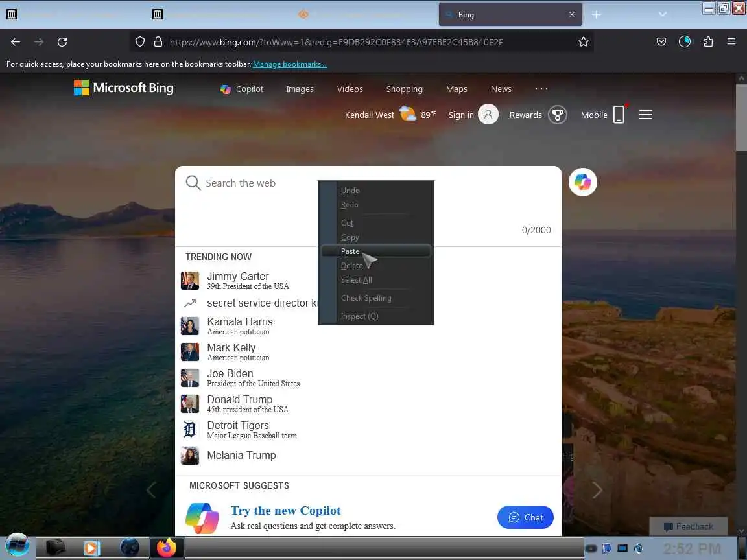The height and width of the screenshot is (560, 747).
Task: Click the Feedback button
Action: [689, 526]
